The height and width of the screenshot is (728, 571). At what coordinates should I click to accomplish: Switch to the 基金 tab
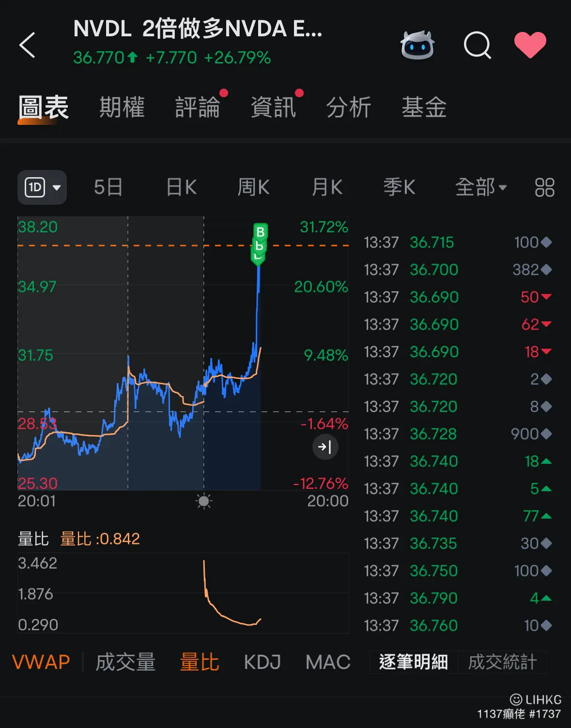(424, 107)
